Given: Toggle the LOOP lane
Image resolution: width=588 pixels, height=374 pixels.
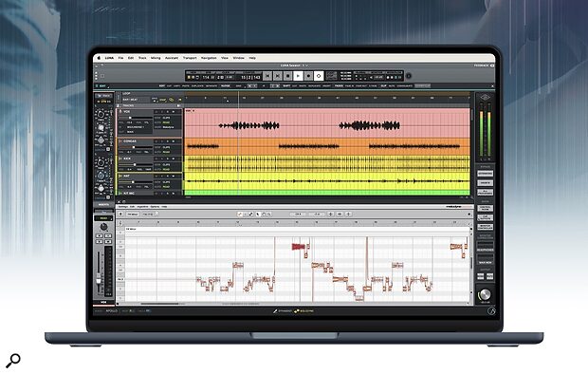Looking at the screenshot, I should (127, 93).
